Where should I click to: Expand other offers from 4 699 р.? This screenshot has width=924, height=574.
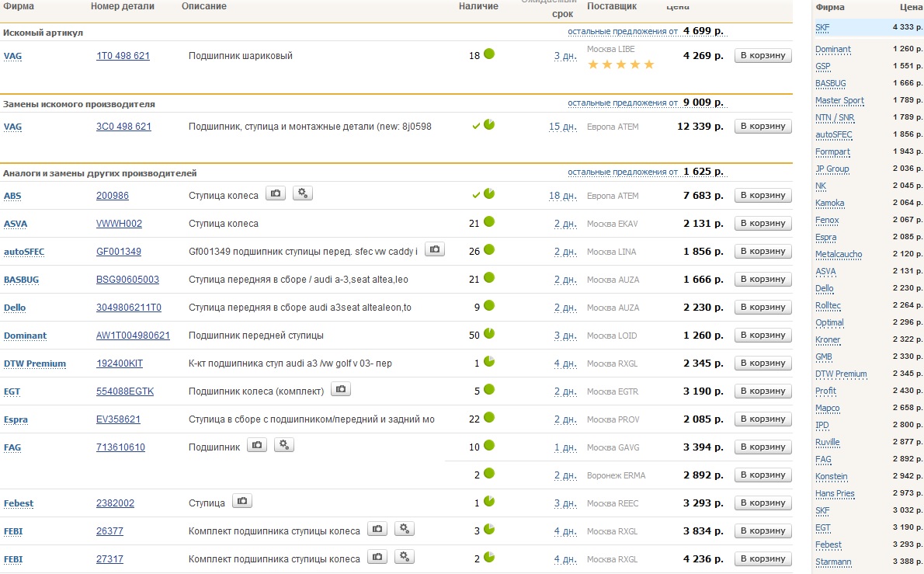click(x=622, y=32)
